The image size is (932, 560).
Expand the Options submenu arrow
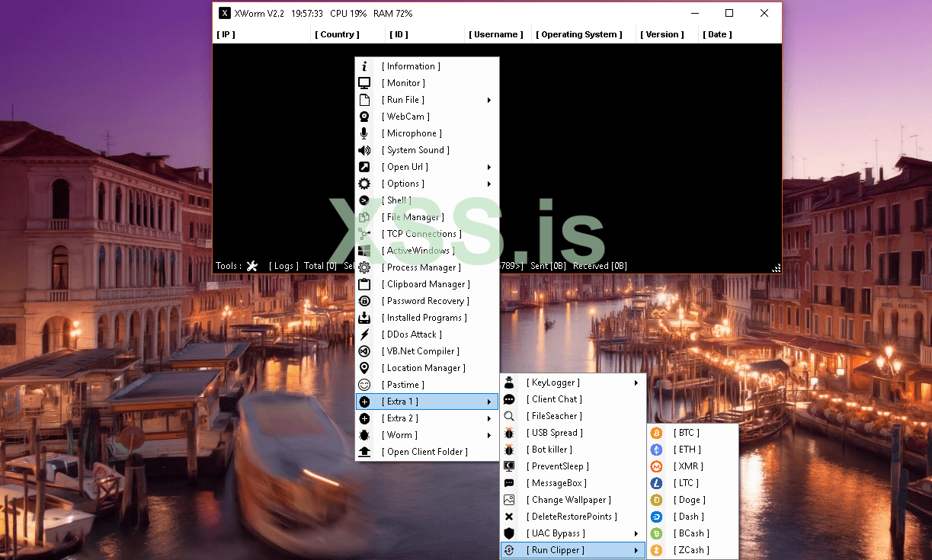click(x=489, y=184)
